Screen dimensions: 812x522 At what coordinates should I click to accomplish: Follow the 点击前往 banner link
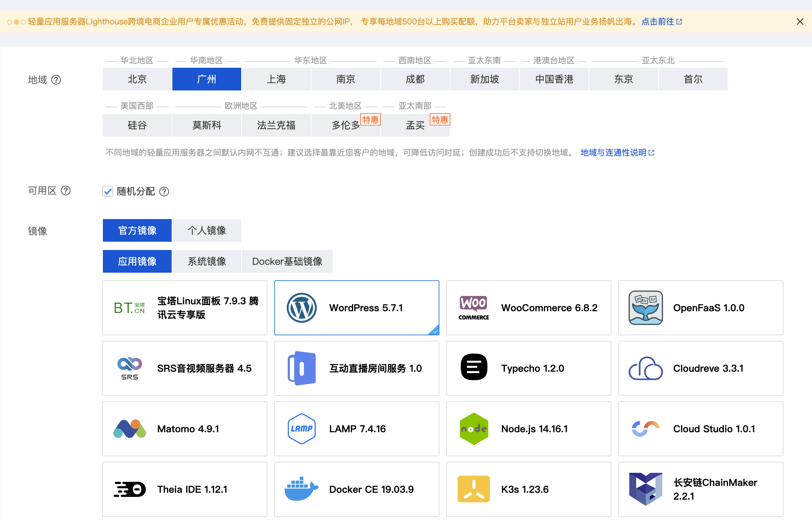pos(662,22)
